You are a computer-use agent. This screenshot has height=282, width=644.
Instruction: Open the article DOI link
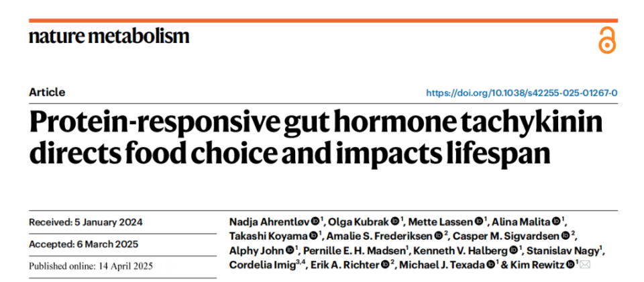[x=522, y=93]
